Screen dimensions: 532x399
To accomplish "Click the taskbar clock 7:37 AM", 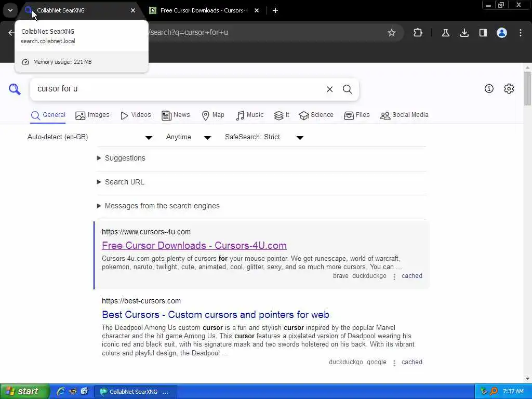I will point(513,391).
